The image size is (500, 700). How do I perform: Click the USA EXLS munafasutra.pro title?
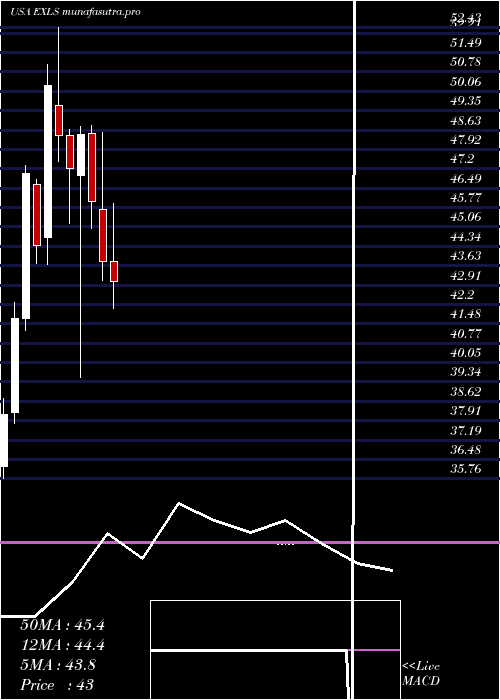(x=75, y=12)
